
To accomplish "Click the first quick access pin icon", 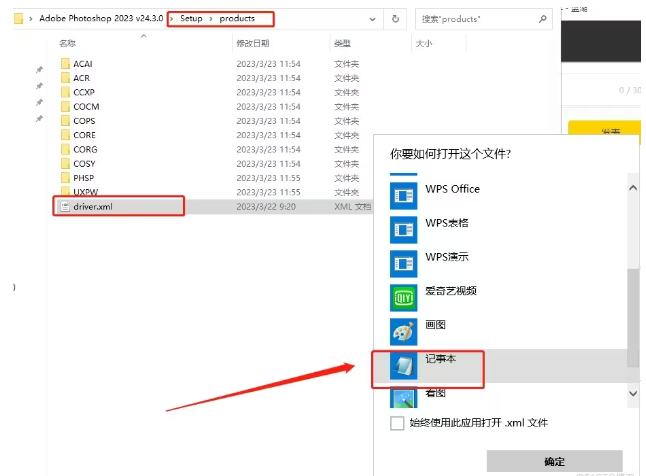I will coord(39,70).
